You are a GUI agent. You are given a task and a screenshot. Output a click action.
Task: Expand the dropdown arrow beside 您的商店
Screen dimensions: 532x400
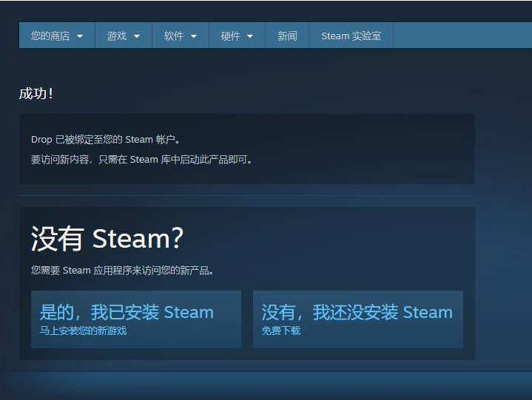[80, 36]
